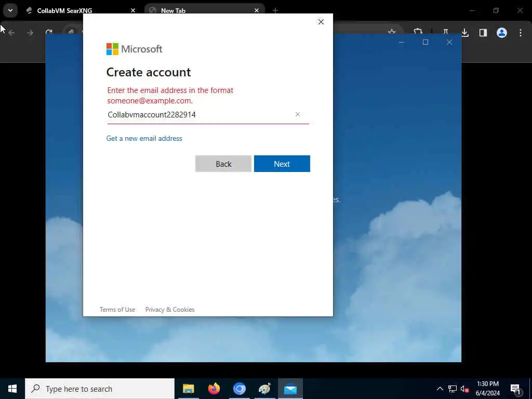Open Chrome downloads icon
The width and height of the screenshot is (532, 399).
click(x=465, y=33)
